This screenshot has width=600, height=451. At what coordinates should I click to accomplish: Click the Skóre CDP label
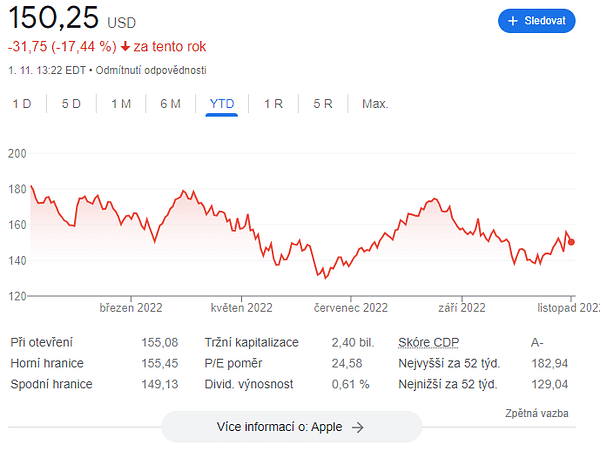pyautogui.click(x=429, y=342)
